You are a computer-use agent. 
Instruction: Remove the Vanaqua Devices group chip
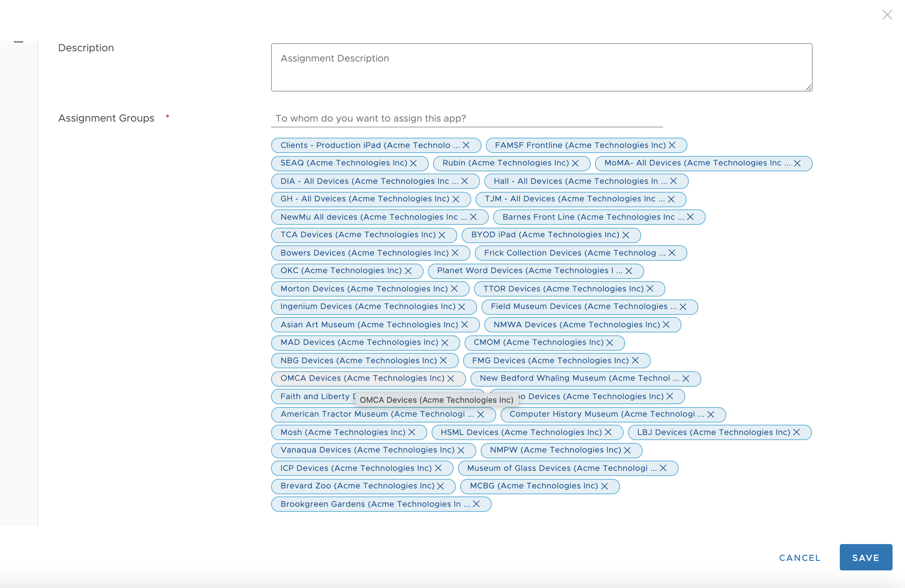click(x=461, y=450)
